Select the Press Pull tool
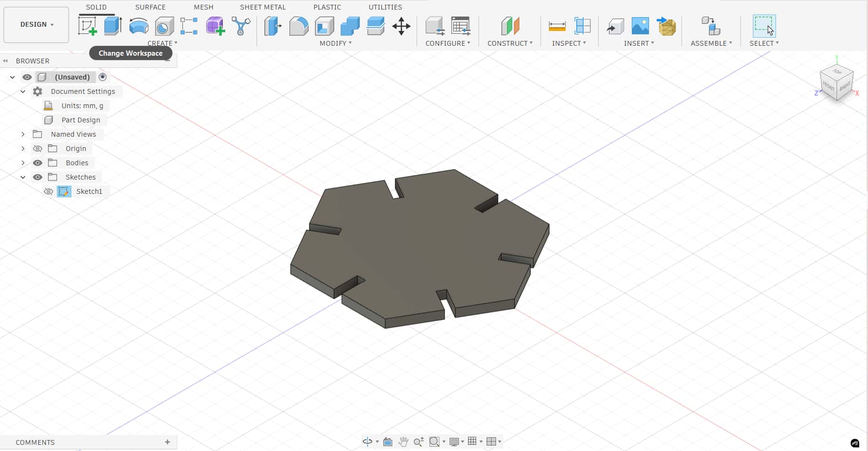 click(x=273, y=26)
